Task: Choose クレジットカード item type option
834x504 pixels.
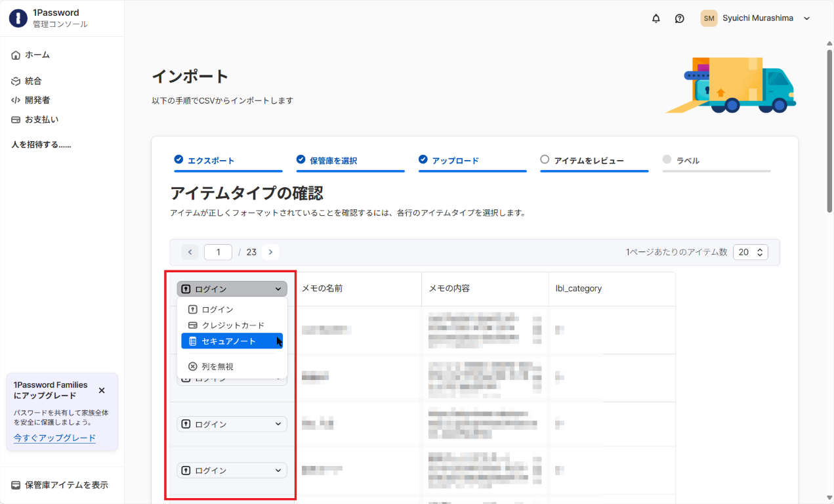Action: point(232,325)
